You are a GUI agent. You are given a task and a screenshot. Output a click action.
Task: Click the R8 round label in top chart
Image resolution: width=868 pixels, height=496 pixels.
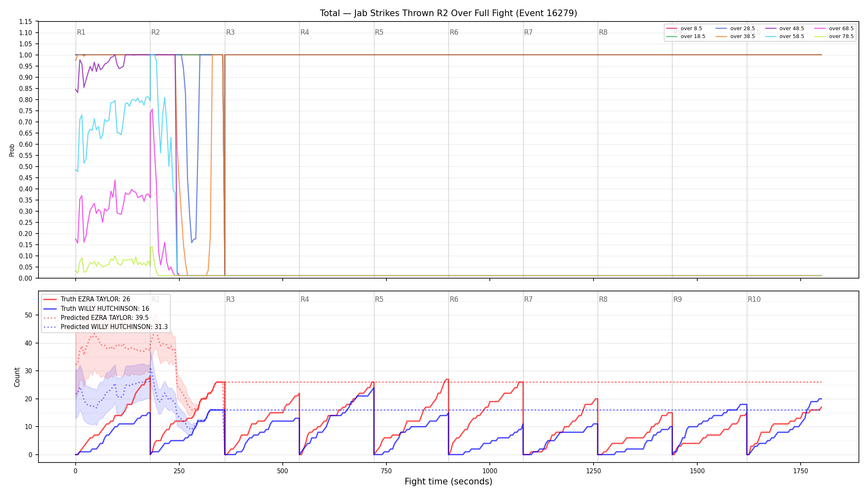coord(603,32)
